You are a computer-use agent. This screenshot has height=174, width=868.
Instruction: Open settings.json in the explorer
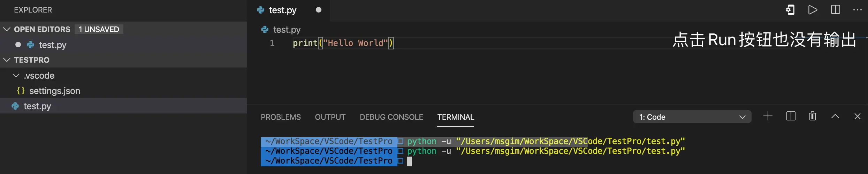coord(54,91)
